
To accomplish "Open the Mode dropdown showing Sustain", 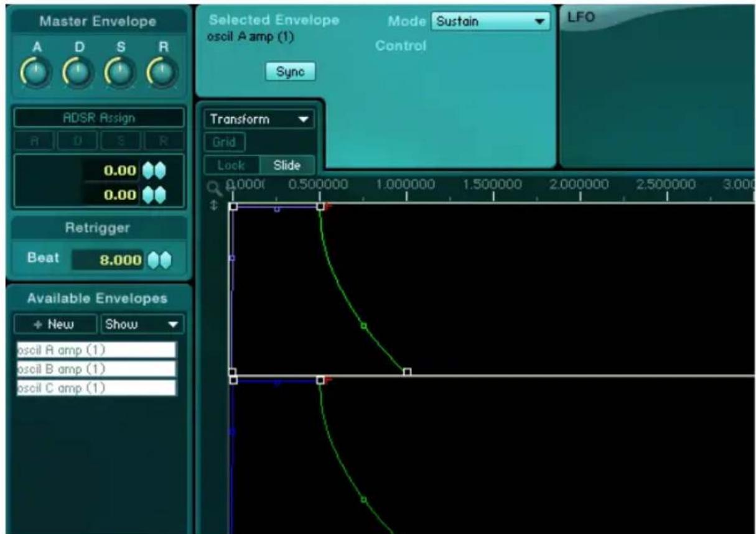I will pos(491,22).
